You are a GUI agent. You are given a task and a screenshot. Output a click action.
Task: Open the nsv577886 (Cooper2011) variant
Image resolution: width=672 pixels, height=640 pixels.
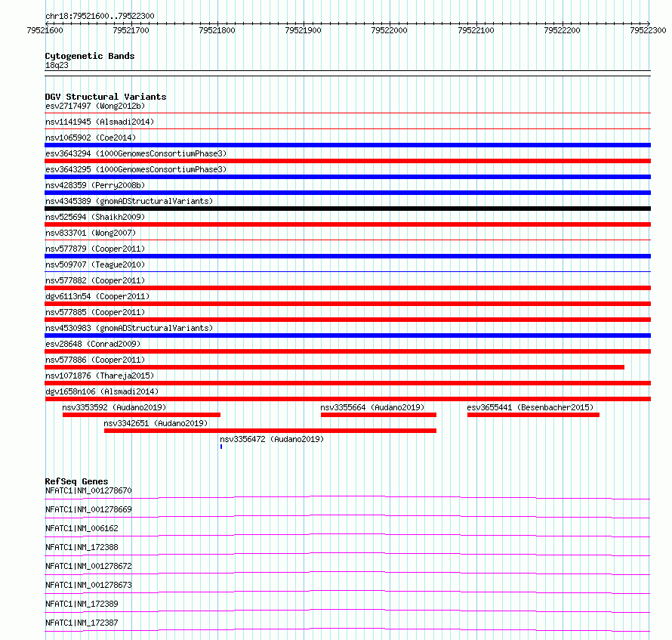pyautogui.click(x=95, y=360)
